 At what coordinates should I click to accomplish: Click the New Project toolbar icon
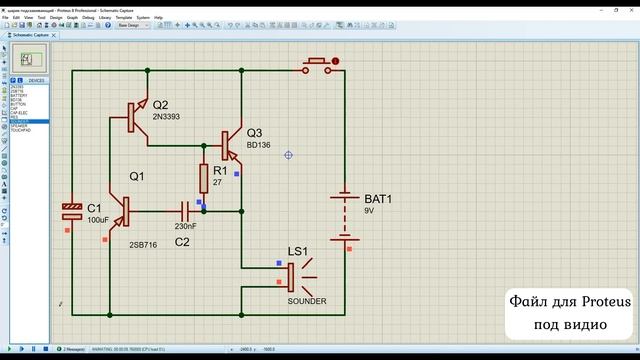pyautogui.click(x=7, y=25)
